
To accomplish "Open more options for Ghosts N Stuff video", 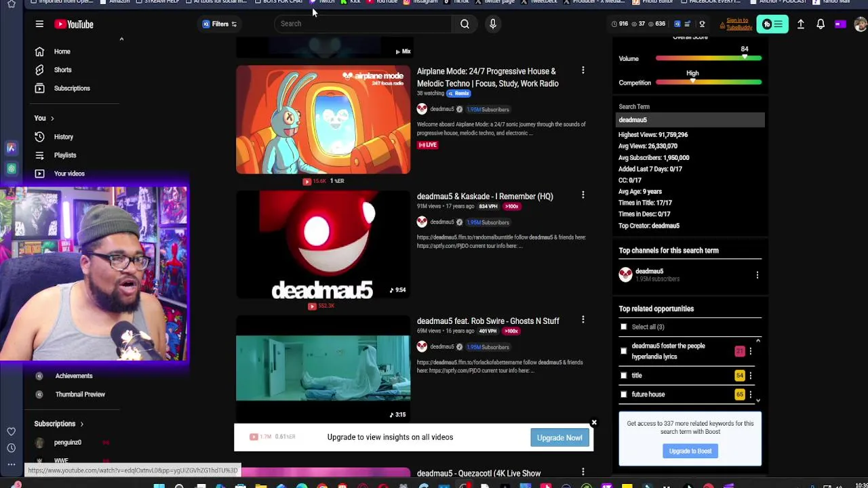I will pos(583,320).
